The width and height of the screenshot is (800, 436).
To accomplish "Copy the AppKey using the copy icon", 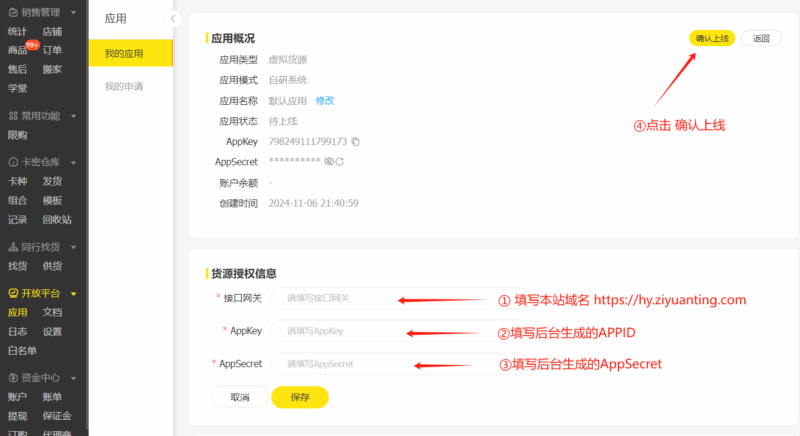I will [355, 142].
